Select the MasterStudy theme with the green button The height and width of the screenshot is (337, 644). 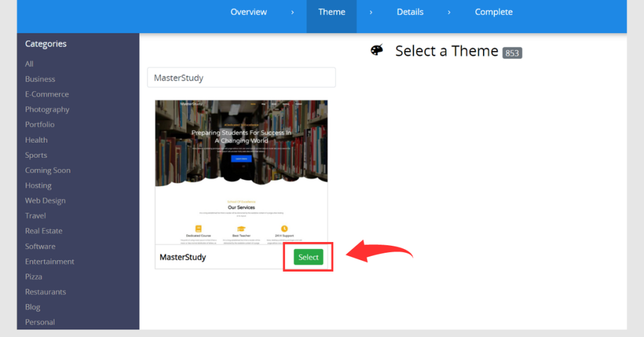click(x=308, y=257)
